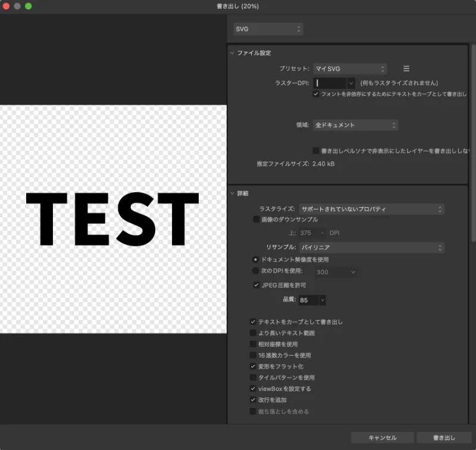
Task: Toggle 改行を追加 checkbox
Action: pyautogui.click(x=253, y=399)
